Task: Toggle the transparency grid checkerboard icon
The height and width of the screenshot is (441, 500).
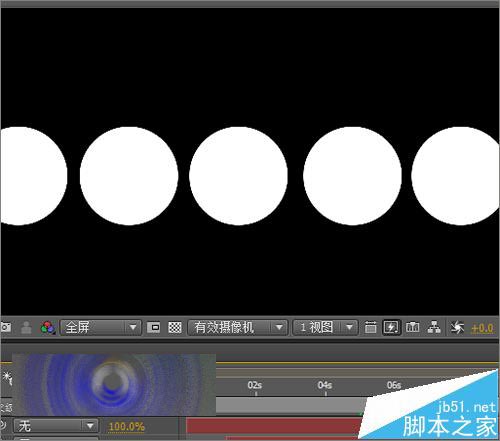Action: pyautogui.click(x=175, y=328)
